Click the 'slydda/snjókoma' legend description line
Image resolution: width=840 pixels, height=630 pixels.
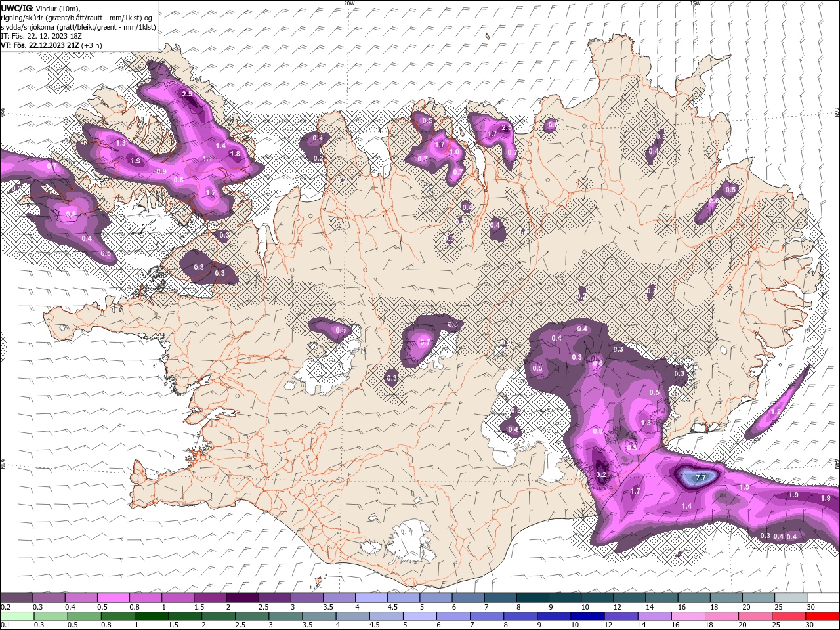tap(78, 27)
